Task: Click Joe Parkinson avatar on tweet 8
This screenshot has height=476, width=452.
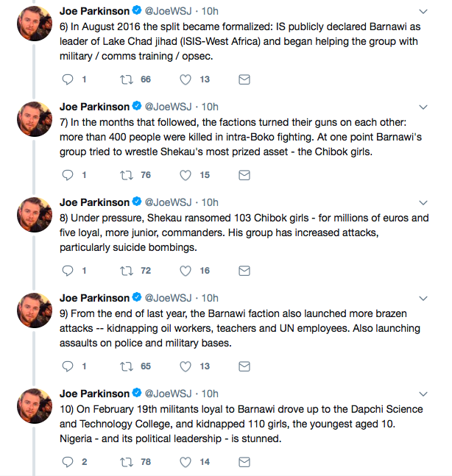Action: (x=35, y=215)
